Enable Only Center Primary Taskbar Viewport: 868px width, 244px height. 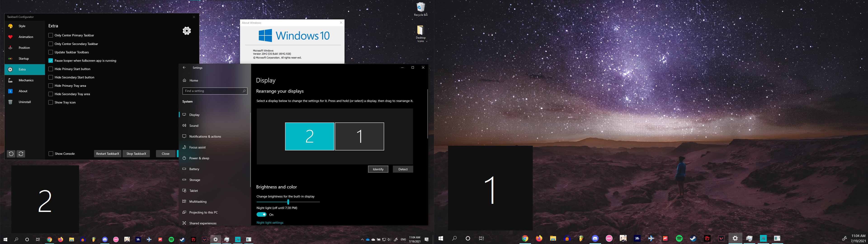pos(51,35)
